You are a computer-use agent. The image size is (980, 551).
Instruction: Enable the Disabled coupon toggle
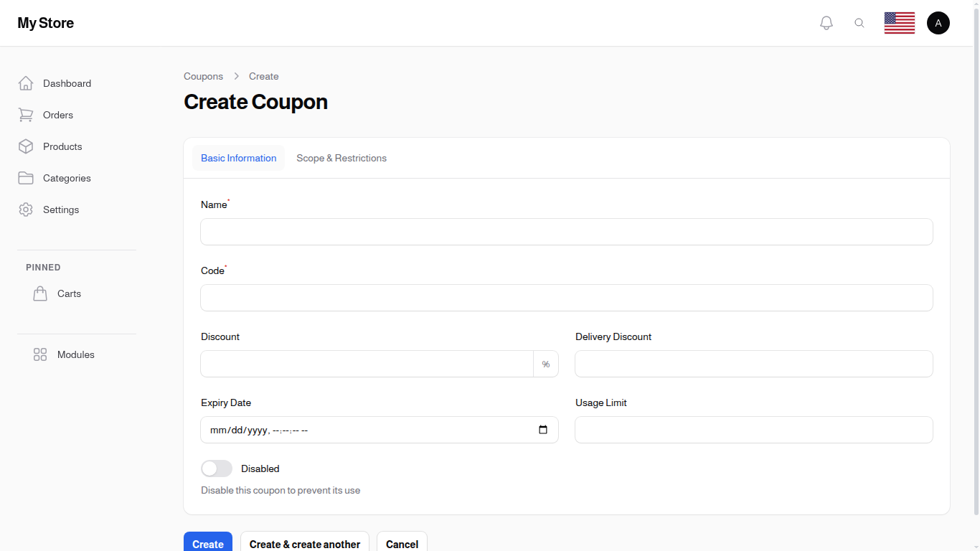216,468
